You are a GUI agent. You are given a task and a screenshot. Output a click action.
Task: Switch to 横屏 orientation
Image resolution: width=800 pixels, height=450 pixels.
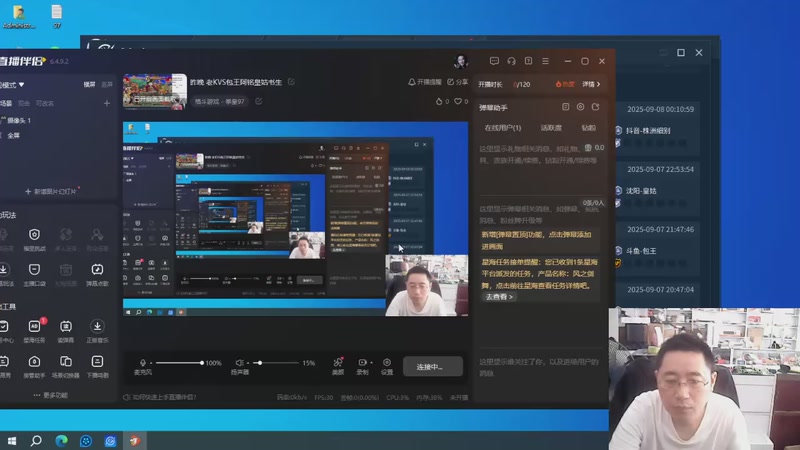click(x=89, y=84)
